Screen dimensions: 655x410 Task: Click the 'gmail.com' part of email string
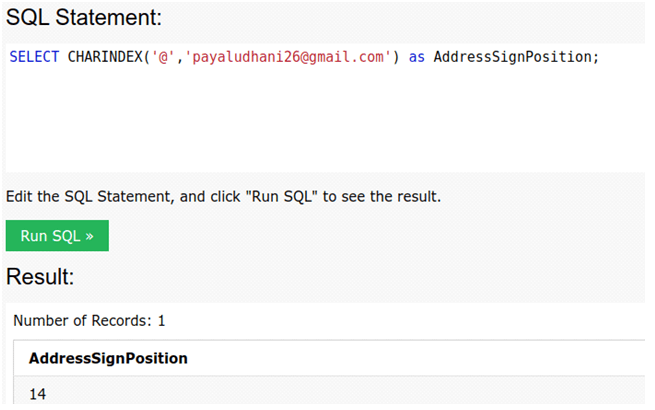pyautogui.click(x=347, y=57)
